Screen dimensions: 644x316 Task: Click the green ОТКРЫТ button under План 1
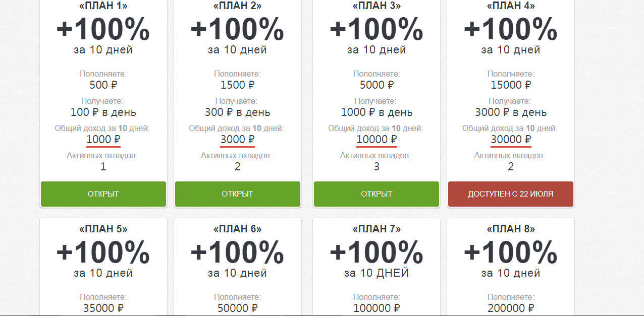(x=103, y=194)
